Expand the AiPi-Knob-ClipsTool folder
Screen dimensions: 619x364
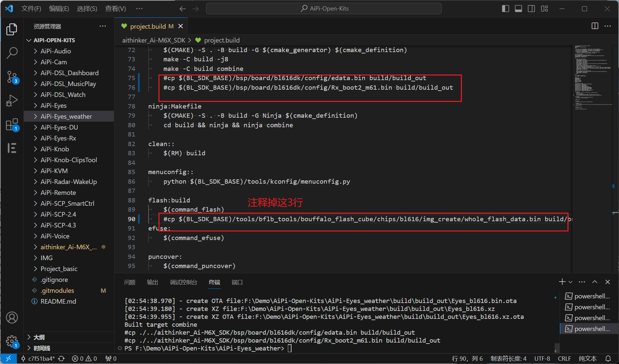(x=69, y=160)
